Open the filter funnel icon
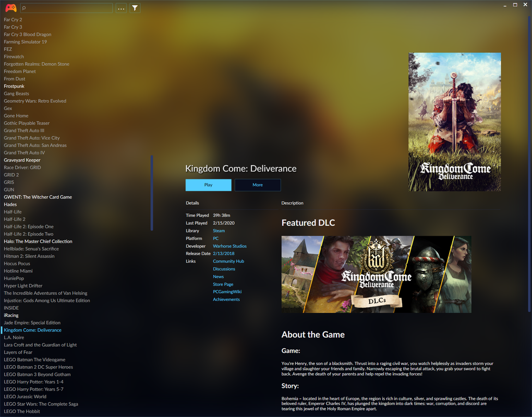The height and width of the screenshot is (417, 532). click(135, 8)
